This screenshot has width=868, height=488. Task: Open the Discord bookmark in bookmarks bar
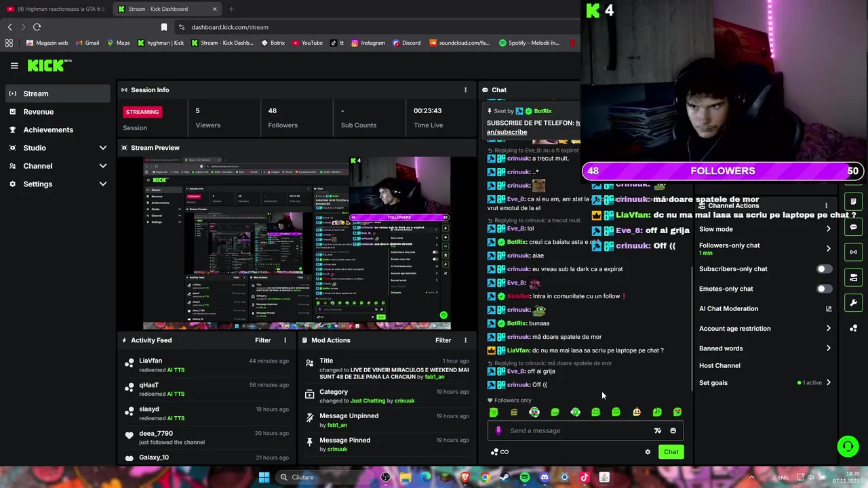[406, 43]
